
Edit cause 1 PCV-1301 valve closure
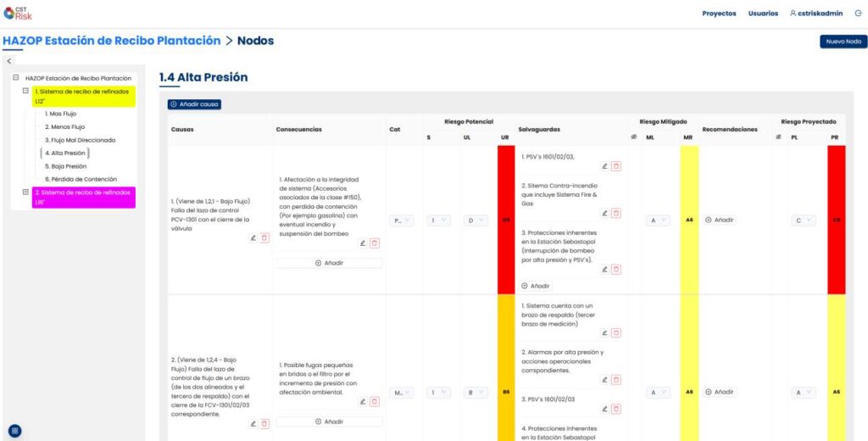pyautogui.click(x=253, y=237)
